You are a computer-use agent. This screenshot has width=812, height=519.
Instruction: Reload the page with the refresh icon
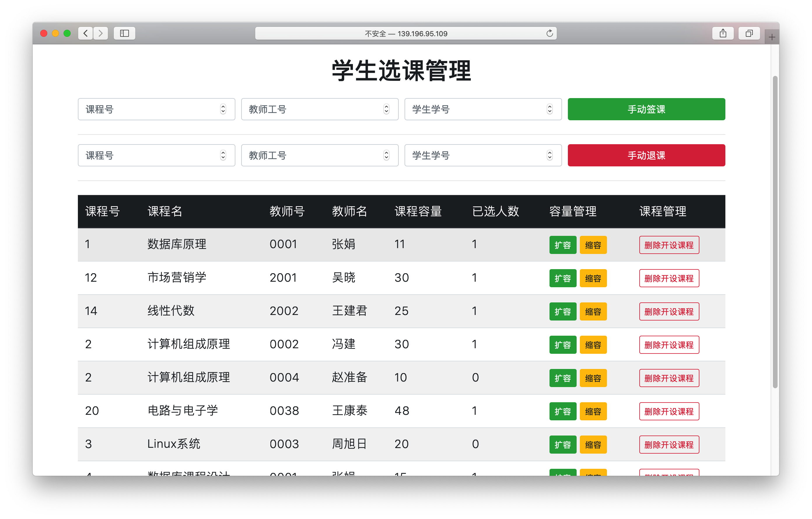point(549,33)
